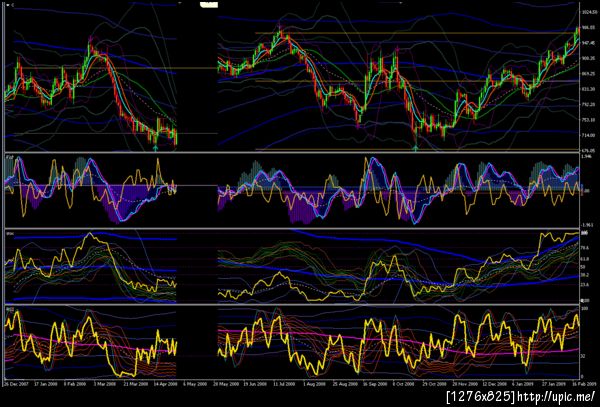This screenshot has width=600, height=407.
Task: Click the 792.20 price axis label
Action: (x=587, y=104)
